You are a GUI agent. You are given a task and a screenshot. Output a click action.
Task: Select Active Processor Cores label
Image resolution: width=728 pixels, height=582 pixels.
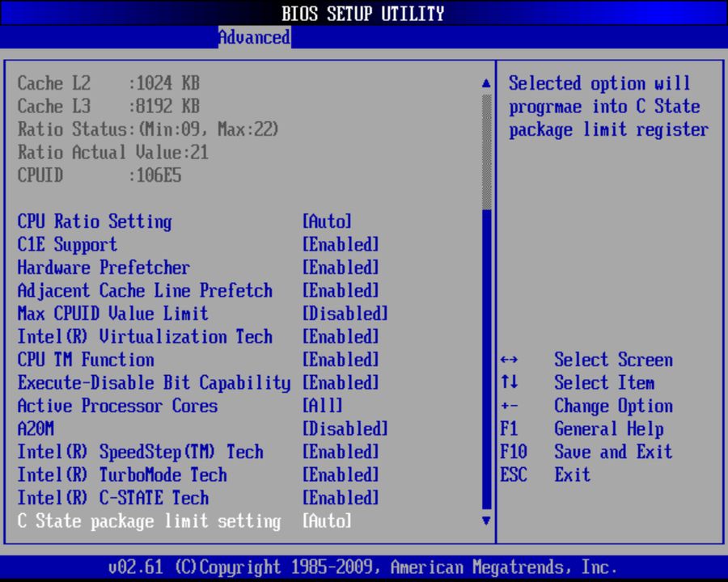(117, 406)
